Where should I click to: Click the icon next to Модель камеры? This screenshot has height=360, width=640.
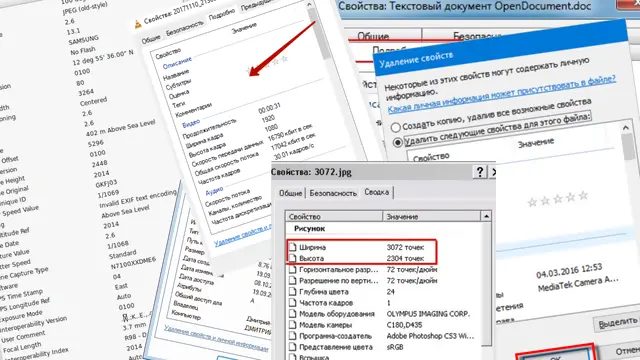point(292,324)
